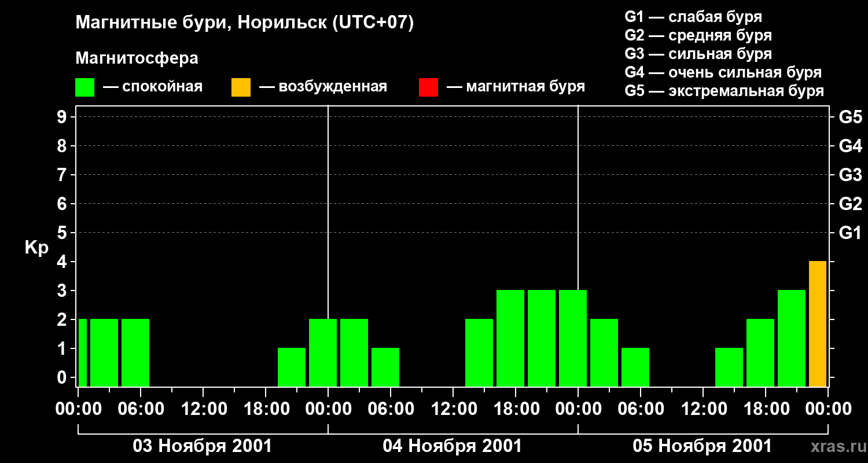868x463 pixels.
Task: Click the G4 label on right axis
Action: pos(851,146)
